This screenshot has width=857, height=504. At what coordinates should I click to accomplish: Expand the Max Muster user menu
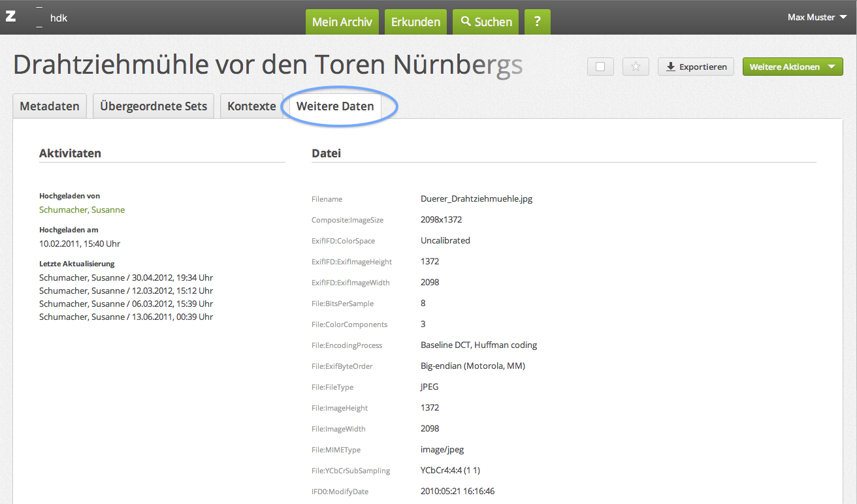817,18
